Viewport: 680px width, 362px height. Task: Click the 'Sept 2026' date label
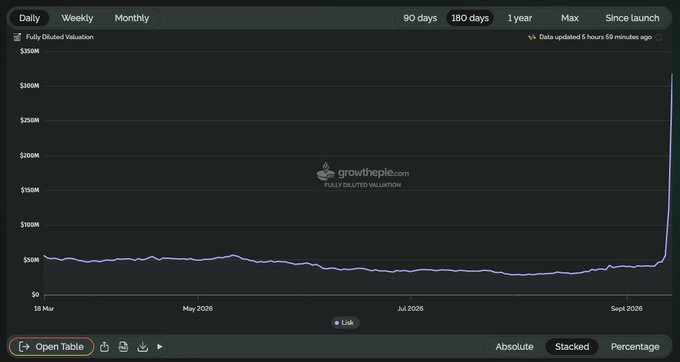click(x=627, y=309)
